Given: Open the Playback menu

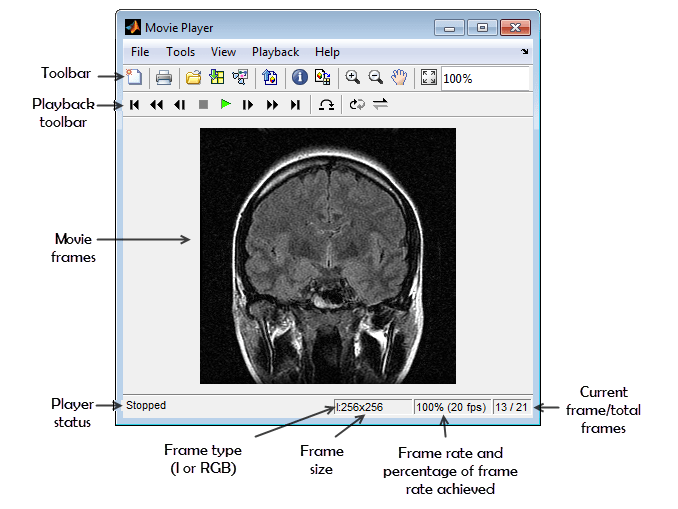Looking at the screenshot, I should (275, 52).
